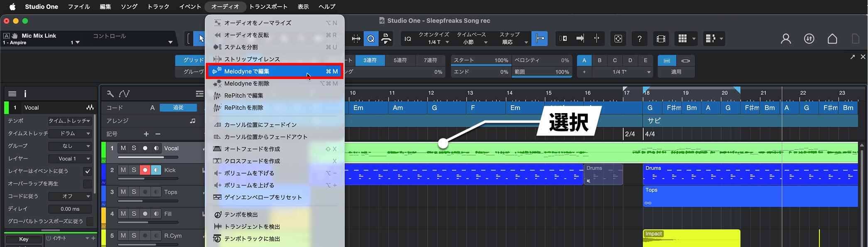The width and height of the screenshot is (868, 247).
Task: Mute the Vocal track
Action: [x=123, y=148]
